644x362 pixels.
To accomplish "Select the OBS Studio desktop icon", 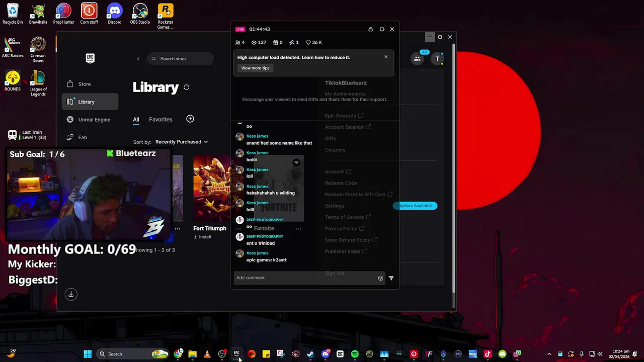I will pyautogui.click(x=140, y=14).
